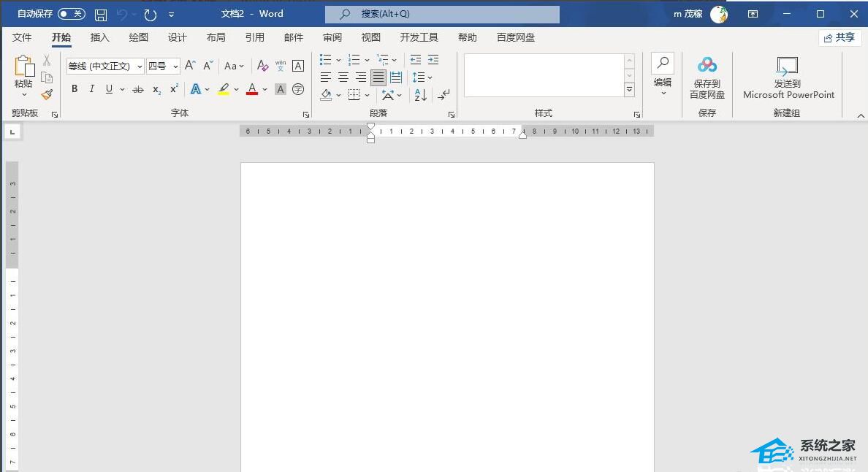
Task: Click the search box (Alt+Q)
Action: 442,14
